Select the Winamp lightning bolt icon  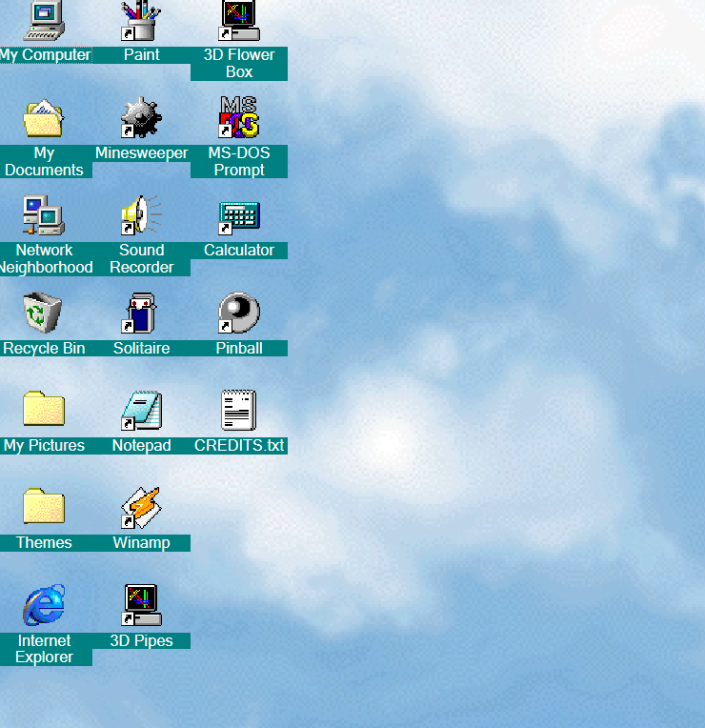(x=141, y=507)
